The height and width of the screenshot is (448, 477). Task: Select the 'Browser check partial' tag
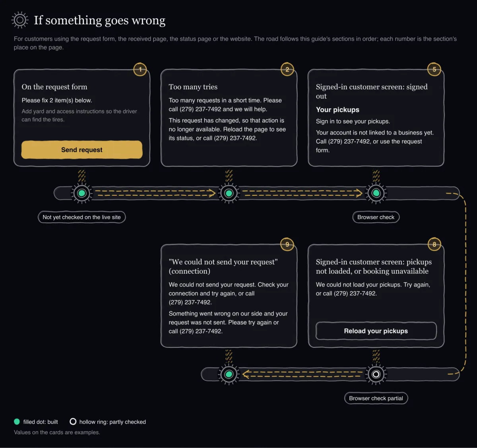[376, 398]
